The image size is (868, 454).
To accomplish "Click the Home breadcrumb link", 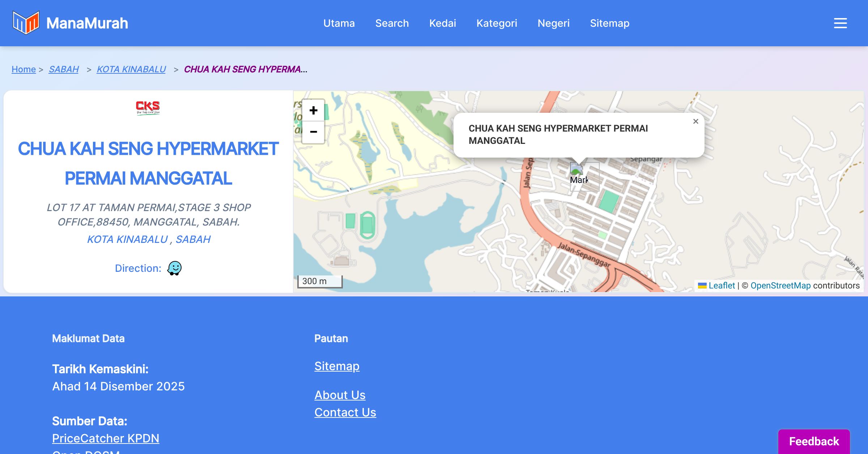I will [24, 69].
